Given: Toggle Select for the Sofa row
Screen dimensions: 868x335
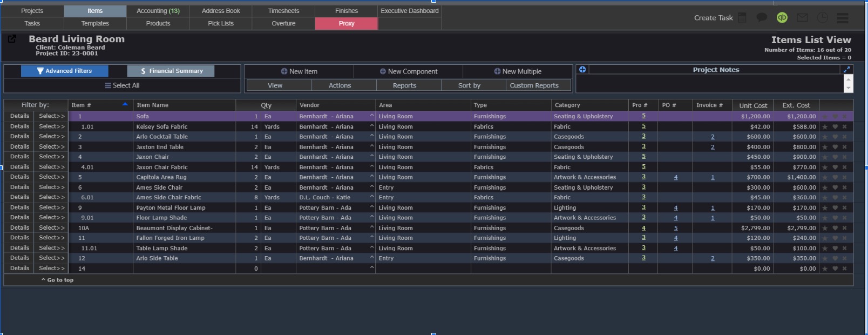Looking at the screenshot, I should pos(51,116).
